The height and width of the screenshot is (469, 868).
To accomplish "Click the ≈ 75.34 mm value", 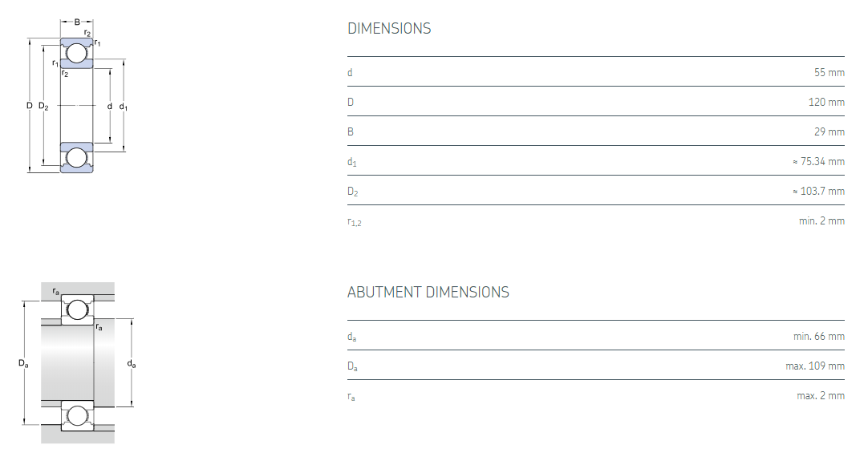I will coord(818,161).
